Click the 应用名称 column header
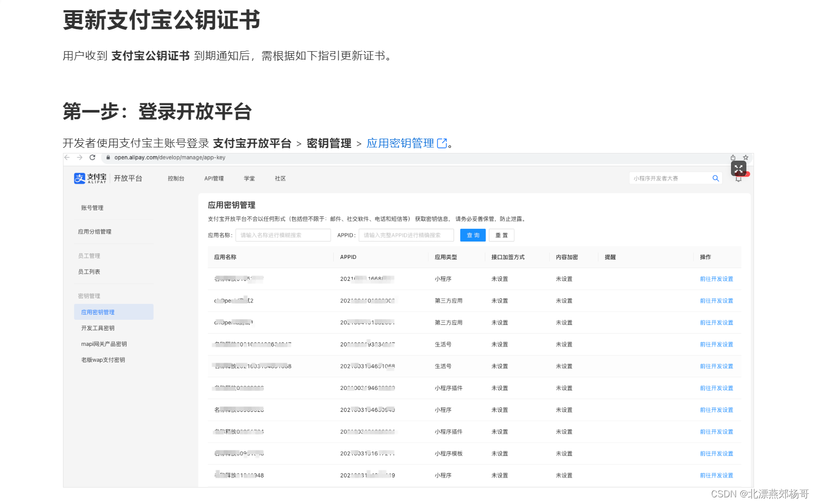This screenshot has height=504, width=817. [225, 257]
